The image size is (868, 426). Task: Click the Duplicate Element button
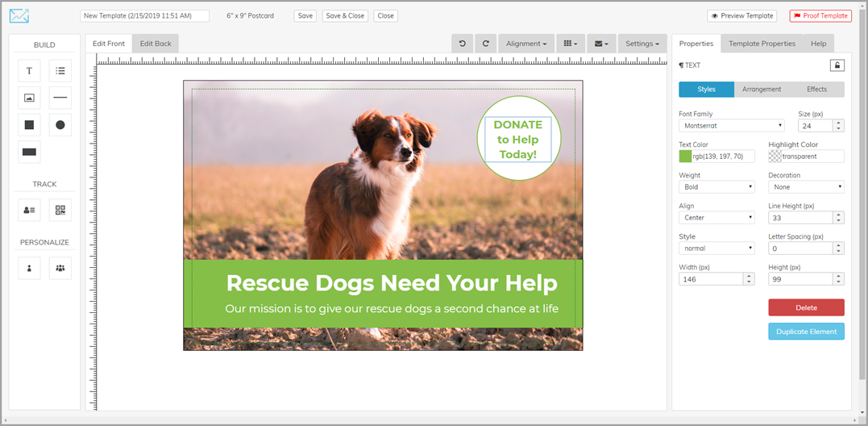point(806,332)
